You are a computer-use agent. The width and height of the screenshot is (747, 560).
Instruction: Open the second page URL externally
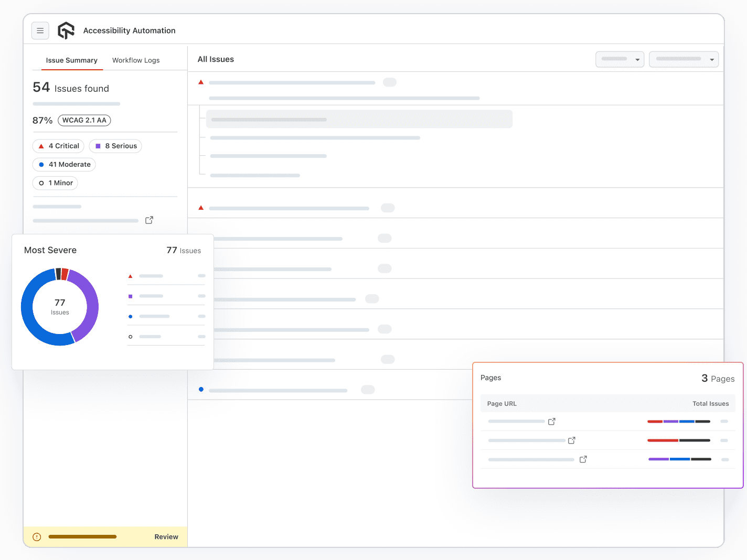click(x=572, y=440)
